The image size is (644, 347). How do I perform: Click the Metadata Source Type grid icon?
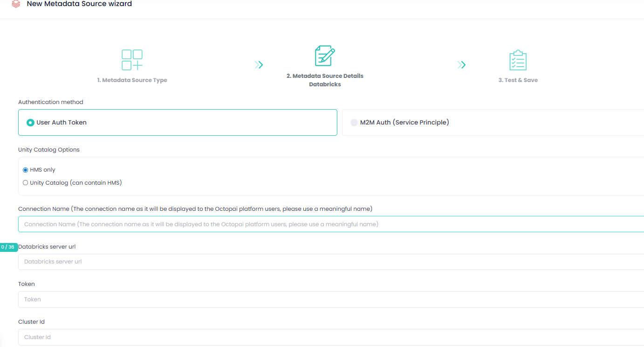pos(132,59)
